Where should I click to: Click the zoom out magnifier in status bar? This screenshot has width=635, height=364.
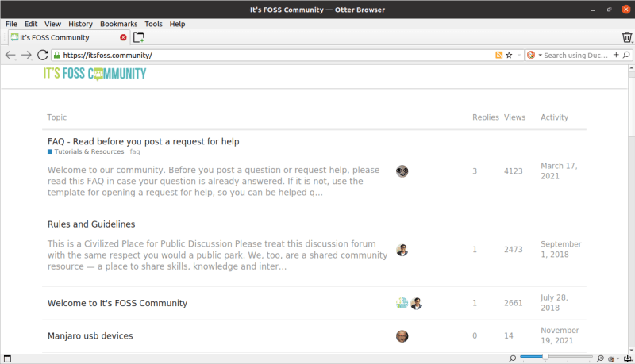(514, 358)
